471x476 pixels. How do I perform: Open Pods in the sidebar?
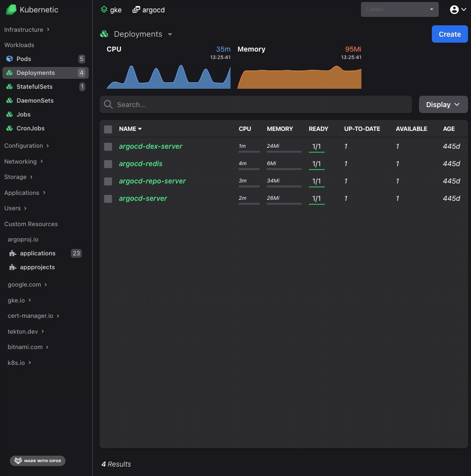click(46, 59)
